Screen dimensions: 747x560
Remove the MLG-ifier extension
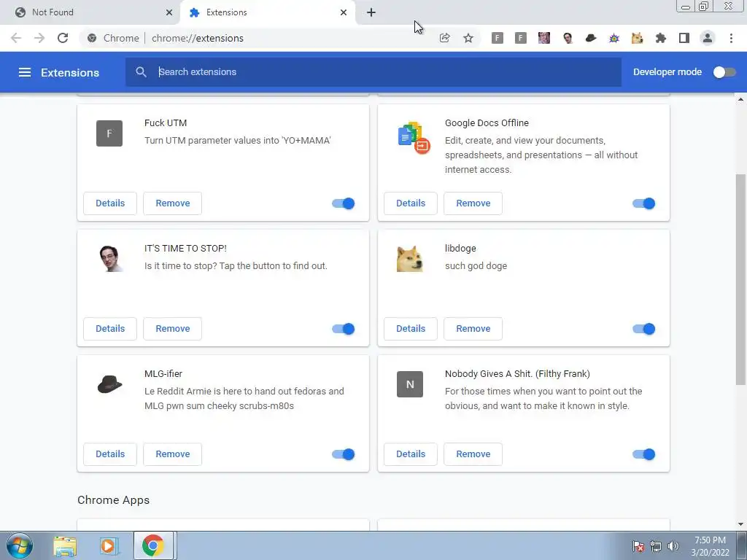pyautogui.click(x=172, y=454)
